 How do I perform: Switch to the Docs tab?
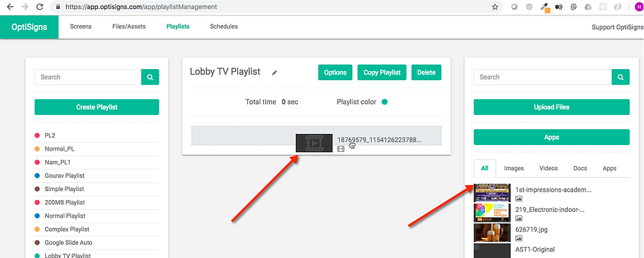click(581, 168)
